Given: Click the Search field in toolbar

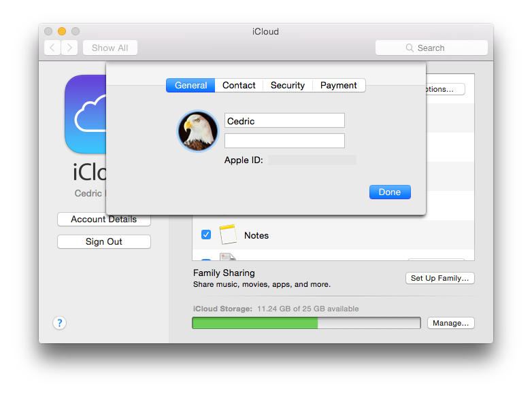Looking at the screenshot, I should 431,48.
